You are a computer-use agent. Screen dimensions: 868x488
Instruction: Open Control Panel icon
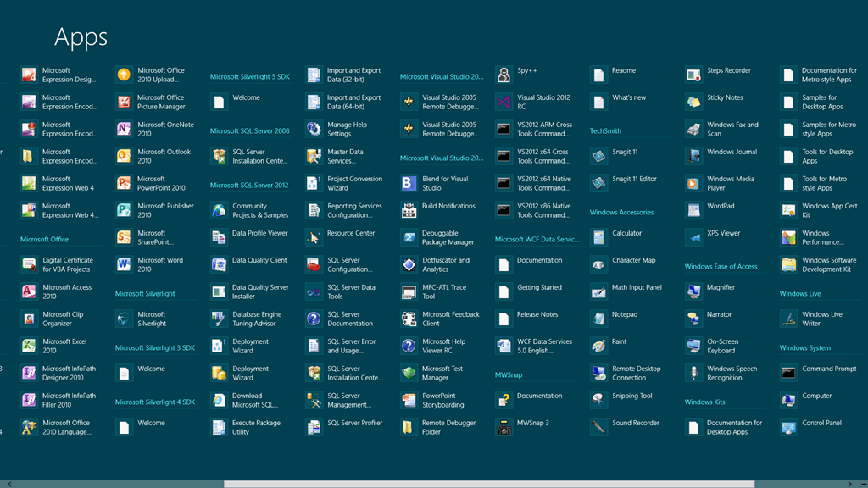[x=788, y=427]
